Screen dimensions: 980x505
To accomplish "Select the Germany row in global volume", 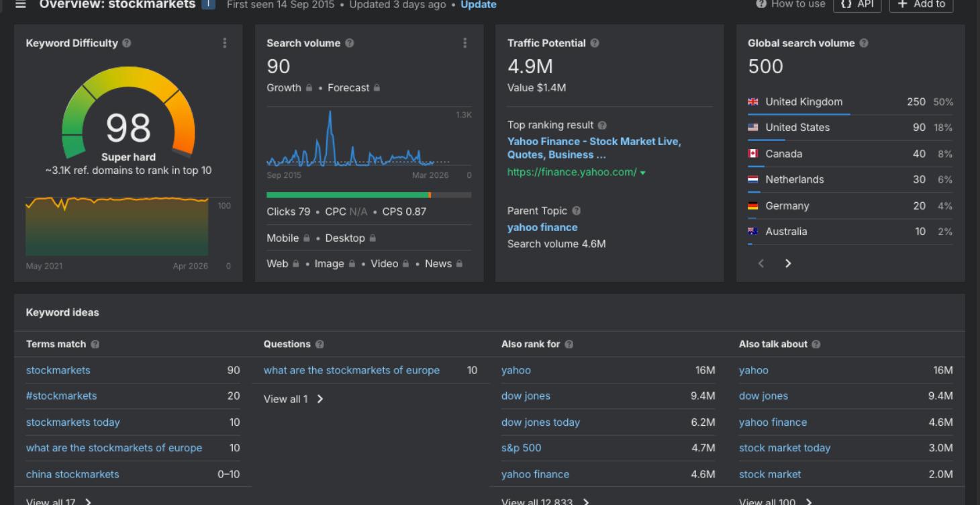I will 850,205.
